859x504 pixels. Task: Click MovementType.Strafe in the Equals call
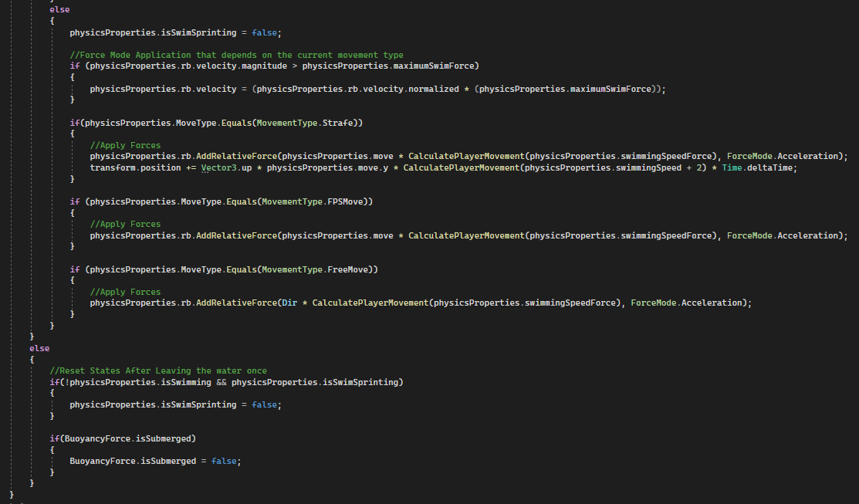305,123
